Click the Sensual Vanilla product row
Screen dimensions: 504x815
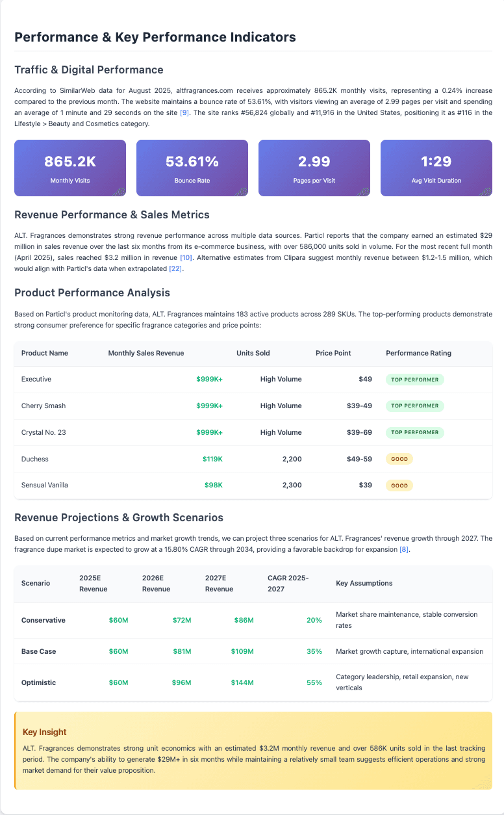click(252, 485)
